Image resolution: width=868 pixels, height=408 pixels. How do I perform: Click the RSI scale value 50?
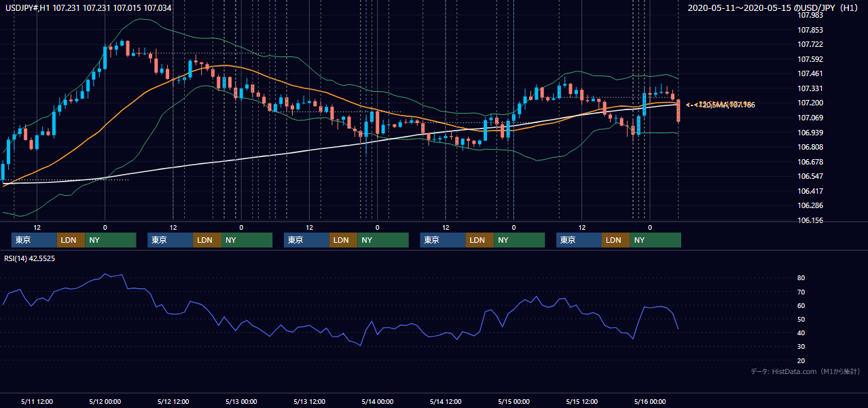(x=801, y=319)
